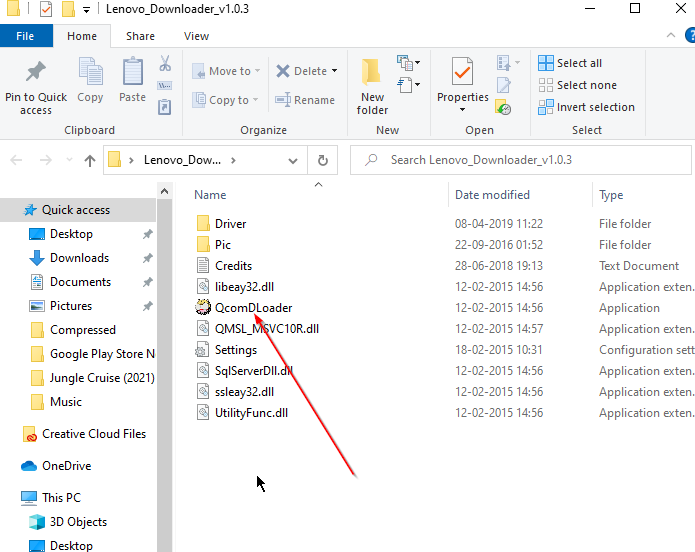Collapse the ribbon with the chevron
The width and height of the screenshot is (695, 552).
(x=671, y=35)
